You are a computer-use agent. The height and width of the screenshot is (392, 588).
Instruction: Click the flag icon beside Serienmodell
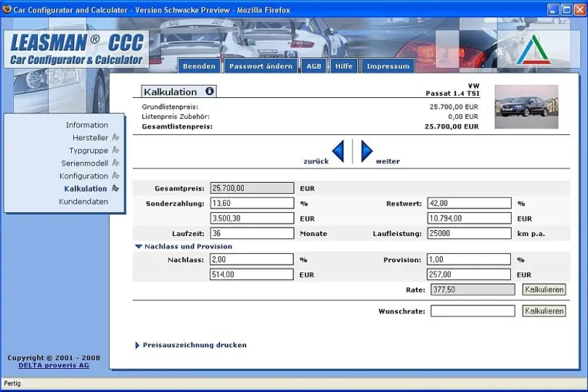click(116, 163)
